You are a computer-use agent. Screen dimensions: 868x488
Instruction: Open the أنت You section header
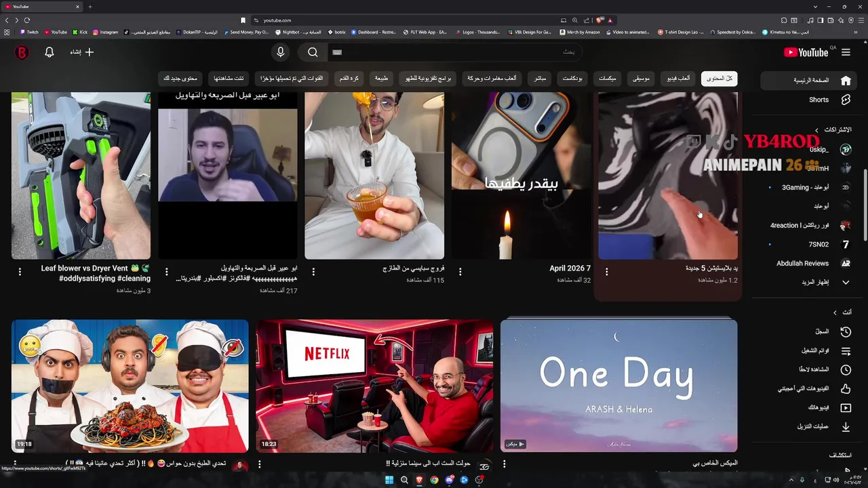[842, 312]
